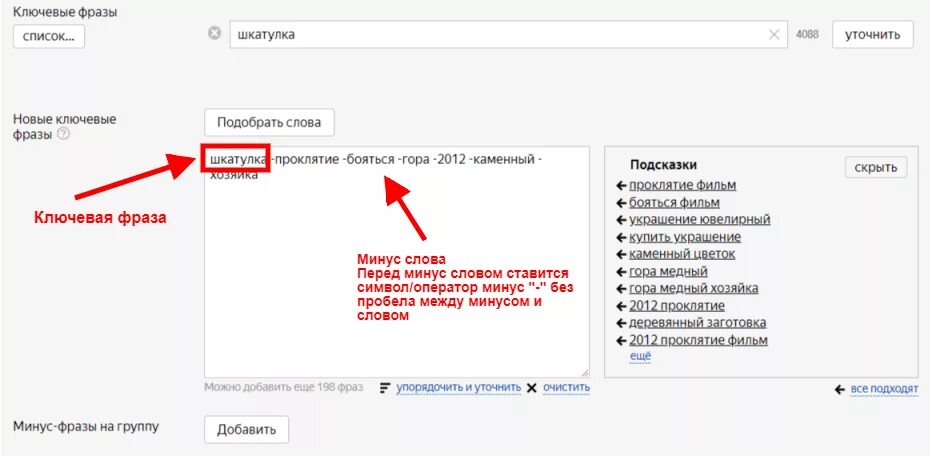
Task: Show more hints via ещё link
Action: pos(640,356)
